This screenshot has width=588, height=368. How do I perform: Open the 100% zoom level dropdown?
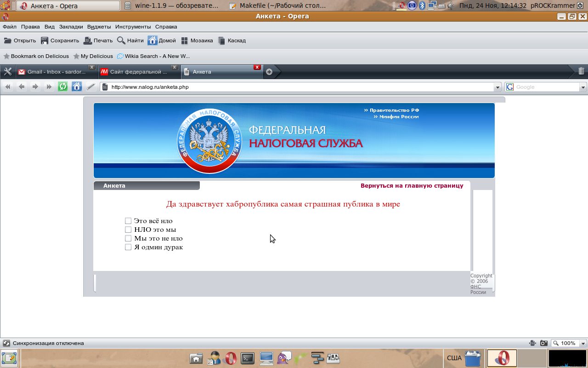coord(583,343)
